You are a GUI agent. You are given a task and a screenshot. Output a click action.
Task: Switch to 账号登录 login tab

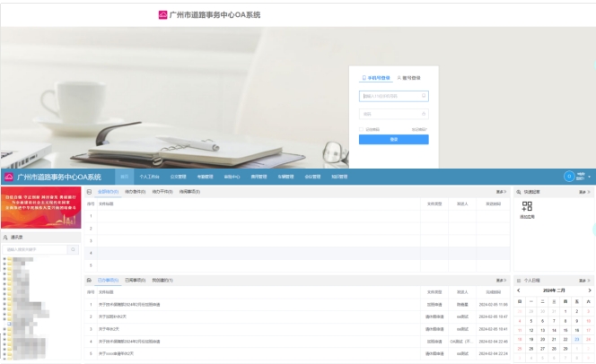(409, 78)
